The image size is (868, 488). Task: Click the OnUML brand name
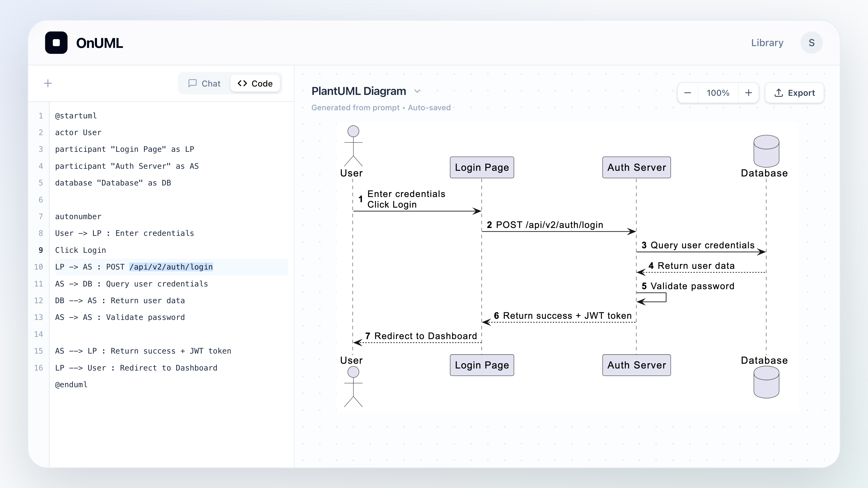pyautogui.click(x=99, y=43)
